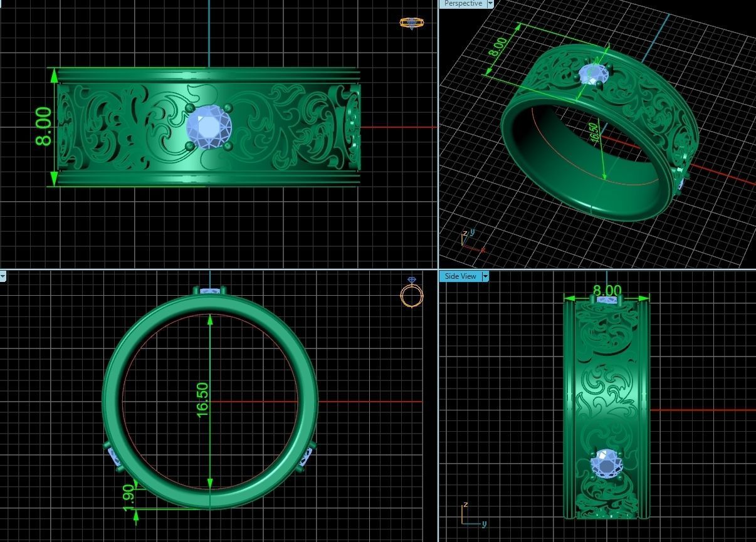Viewport: 756px width, 542px height.
Task: Select the 16.50 dimension in front viewport
Action: point(202,400)
